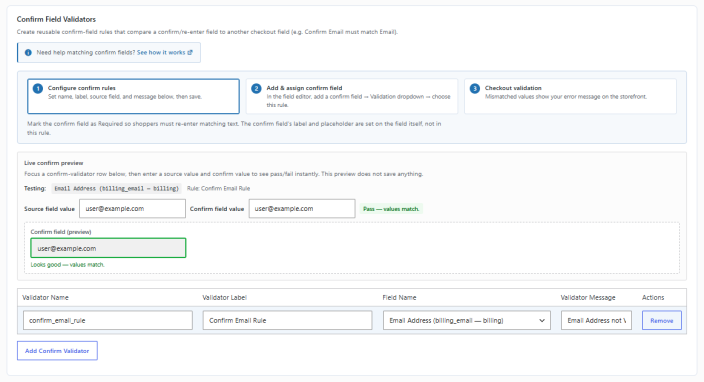Select step 2 Add & assign confirm field card

pos(352,96)
